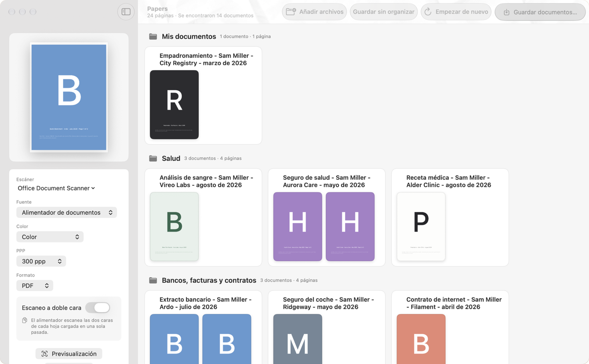Viewport: 589px width, 364px height.
Task: Click the Salud section title
Action: click(x=171, y=158)
